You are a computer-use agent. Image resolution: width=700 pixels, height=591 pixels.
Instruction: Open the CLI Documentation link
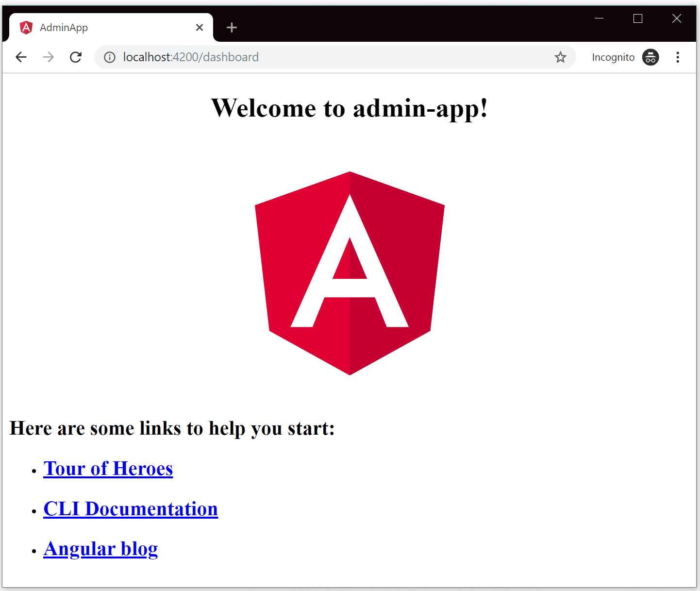coord(131,509)
